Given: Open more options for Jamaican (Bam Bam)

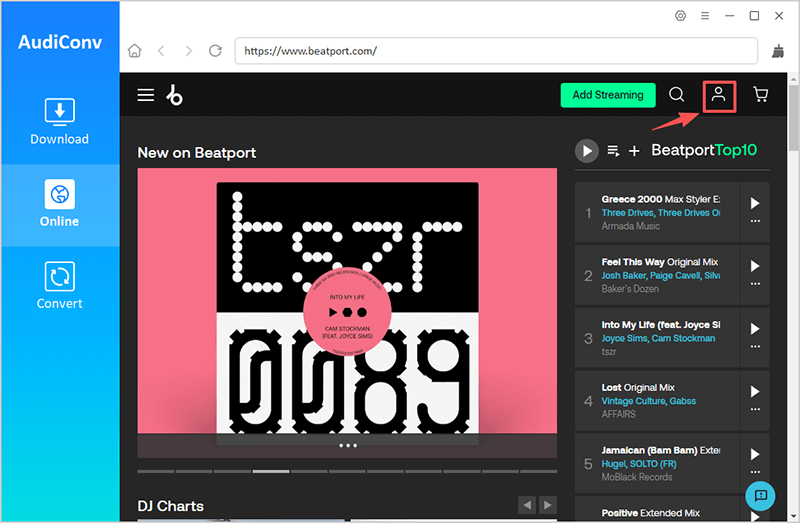Looking at the screenshot, I should click(x=755, y=472).
